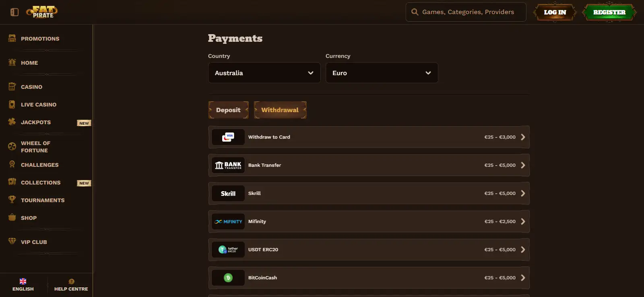
Task: Collapse the sidebar with the panel icon
Action: (x=14, y=12)
